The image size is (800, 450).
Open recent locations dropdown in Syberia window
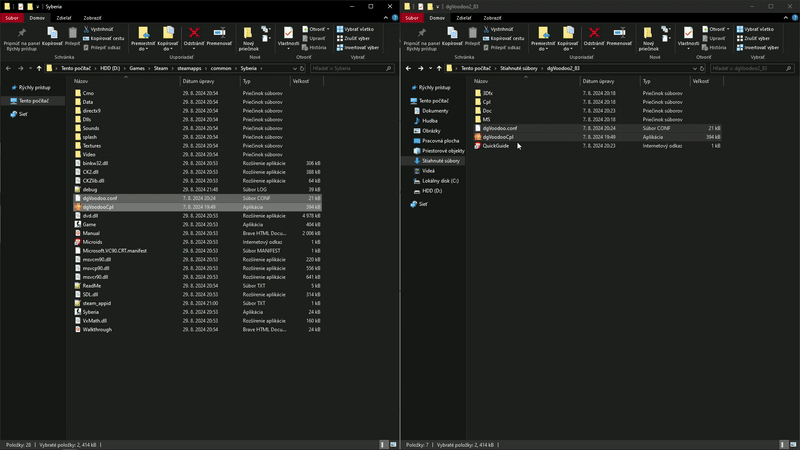[x=31, y=68]
